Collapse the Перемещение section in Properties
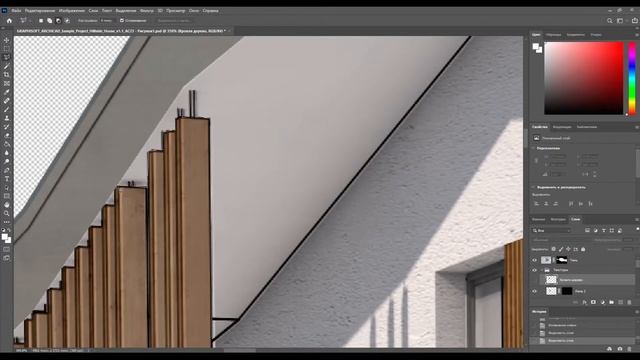The height and width of the screenshot is (360, 640). [533, 148]
